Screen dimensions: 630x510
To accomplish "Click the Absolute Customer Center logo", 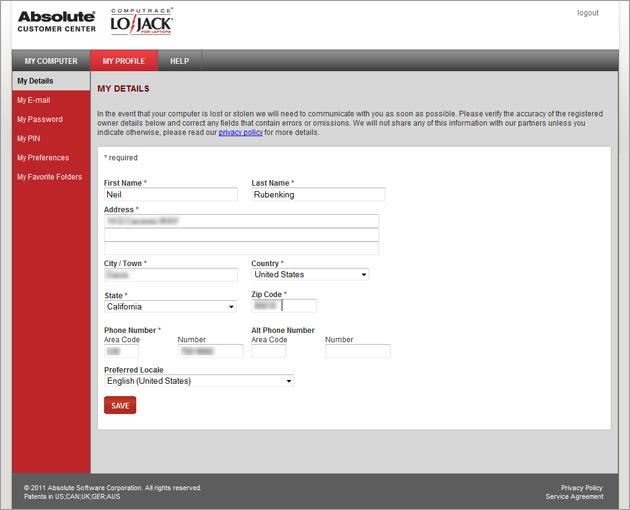I will (56, 22).
